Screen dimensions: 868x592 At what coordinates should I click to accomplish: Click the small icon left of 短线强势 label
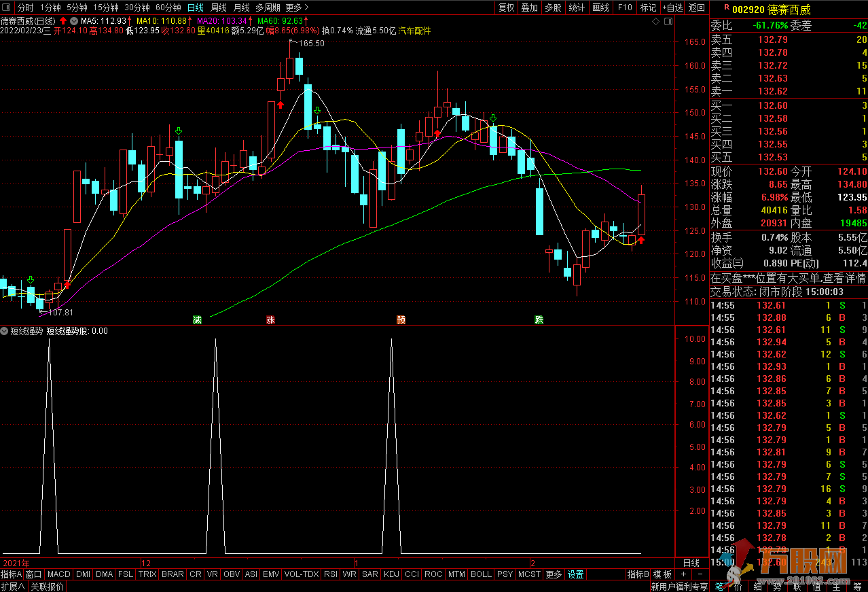[5, 331]
